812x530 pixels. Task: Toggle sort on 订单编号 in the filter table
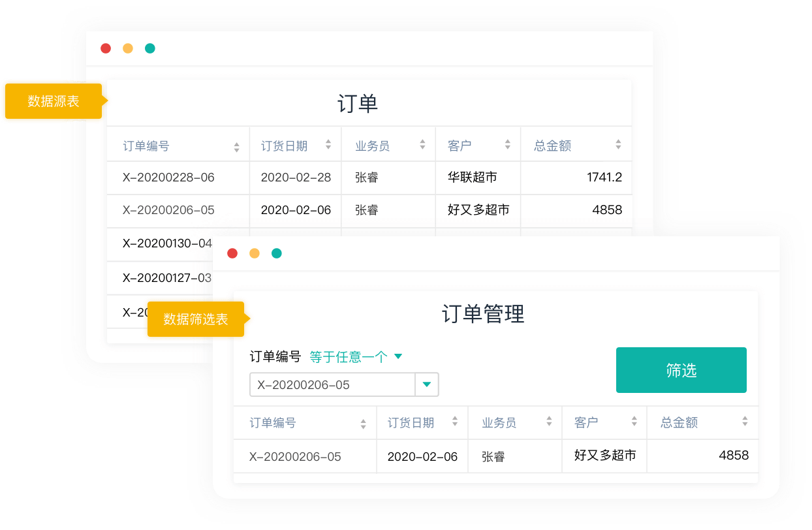[x=364, y=422]
